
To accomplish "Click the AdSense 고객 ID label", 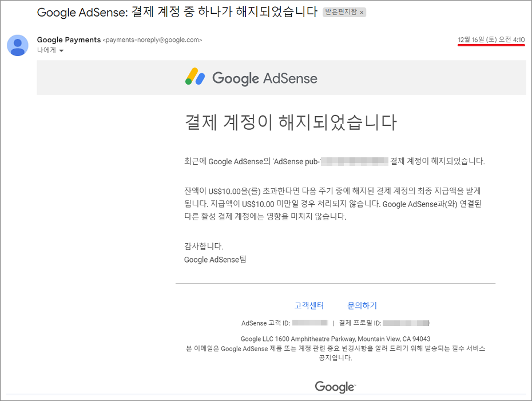I will pyautogui.click(x=265, y=323).
